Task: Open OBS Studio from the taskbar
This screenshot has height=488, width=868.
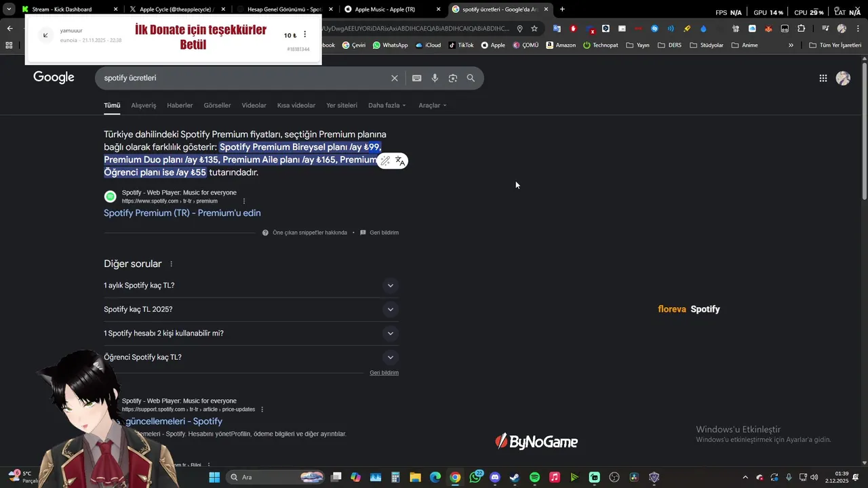Action: (x=614, y=477)
